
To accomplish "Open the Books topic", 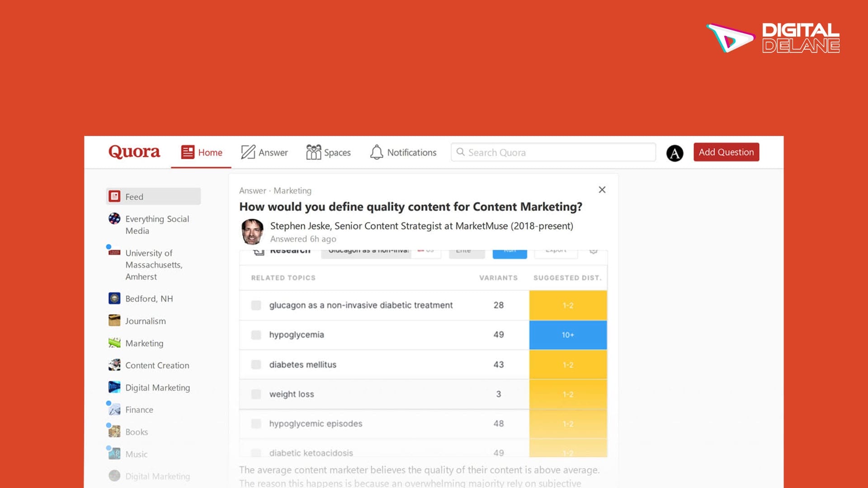I will point(137,432).
